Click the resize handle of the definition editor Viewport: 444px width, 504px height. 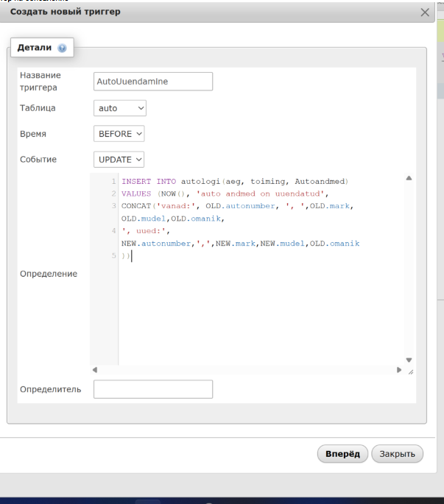coord(410,372)
